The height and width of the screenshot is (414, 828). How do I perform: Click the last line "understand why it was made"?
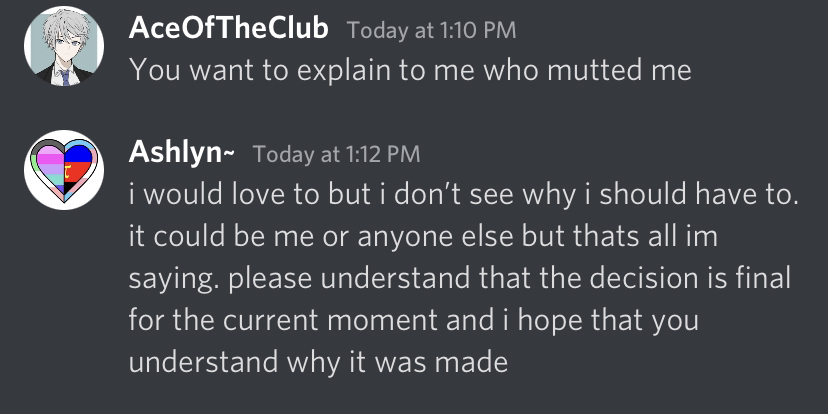coord(319,361)
